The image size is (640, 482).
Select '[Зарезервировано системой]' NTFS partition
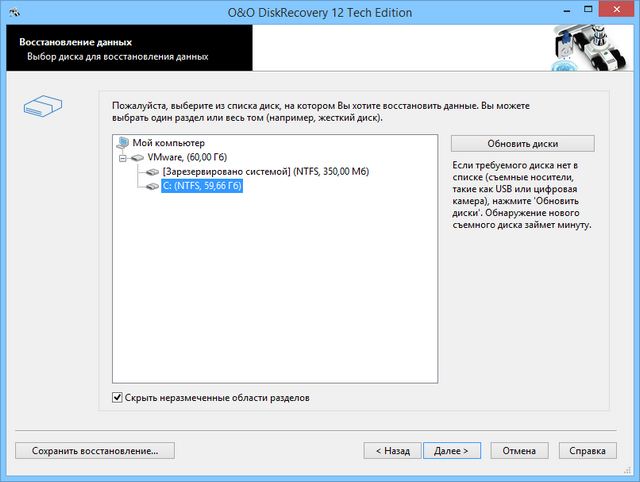pyautogui.click(x=266, y=171)
